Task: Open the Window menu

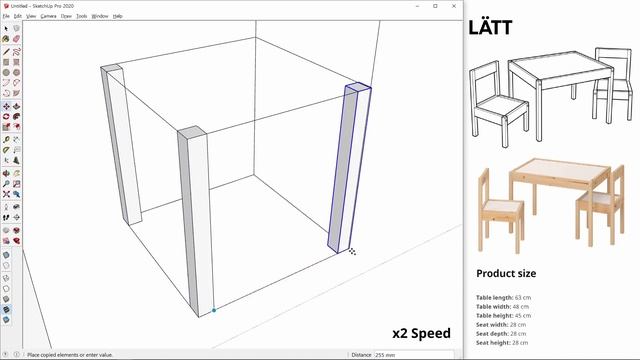Action: tap(100, 16)
